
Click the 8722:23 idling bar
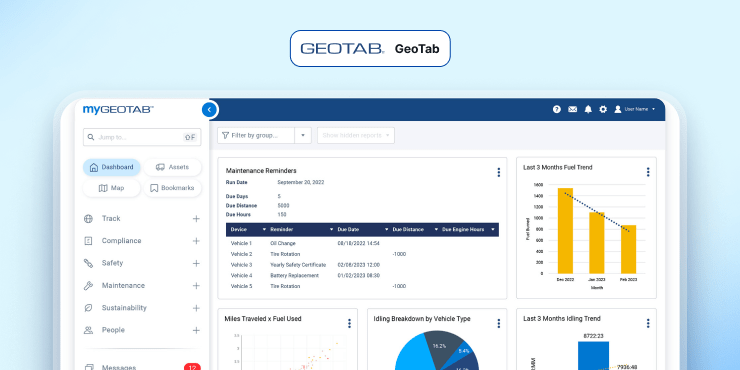coord(593,356)
